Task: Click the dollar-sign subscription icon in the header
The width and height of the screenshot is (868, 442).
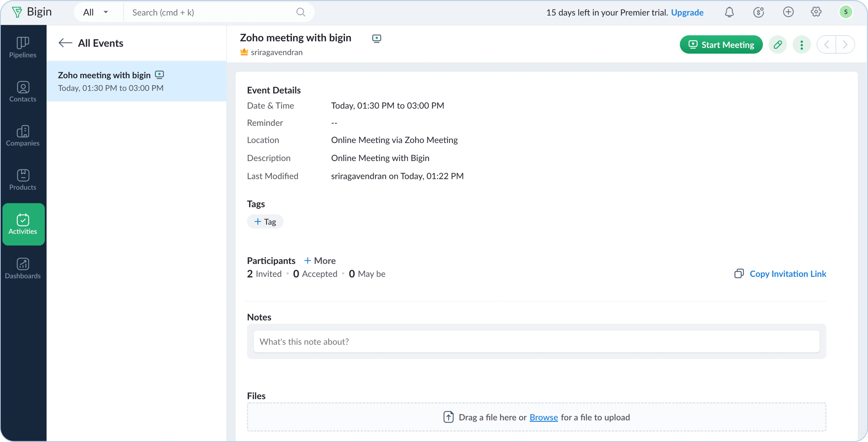Action: pyautogui.click(x=758, y=12)
